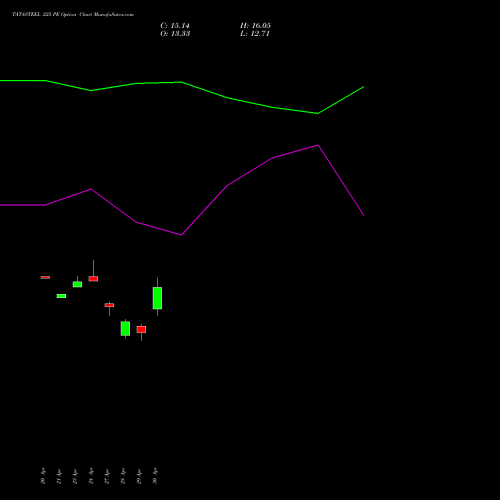The height and width of the screenshot is (500, 500).
Task: Click the 24 Apr red candle with long wick
Action: 93,278
